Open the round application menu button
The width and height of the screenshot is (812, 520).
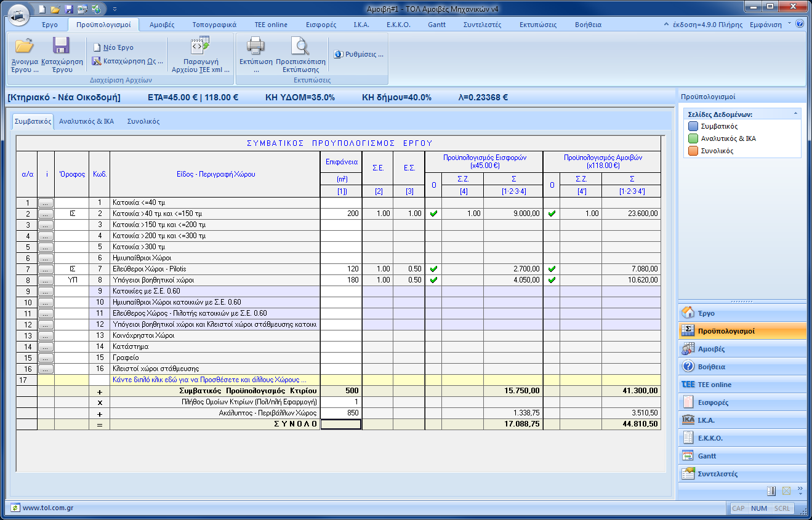pyautogui.click(x=19, y=14)
